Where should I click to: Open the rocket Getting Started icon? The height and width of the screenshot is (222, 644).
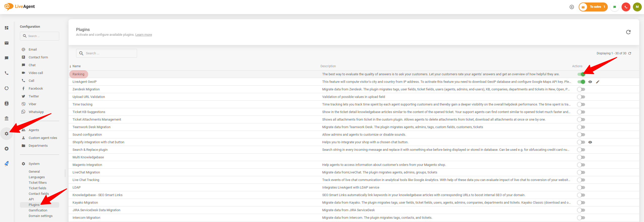[7, 164]
